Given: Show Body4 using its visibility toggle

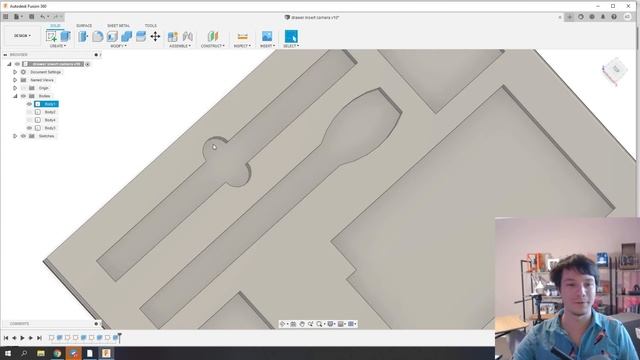Looking at the screenshot, I should pos(29,120).
